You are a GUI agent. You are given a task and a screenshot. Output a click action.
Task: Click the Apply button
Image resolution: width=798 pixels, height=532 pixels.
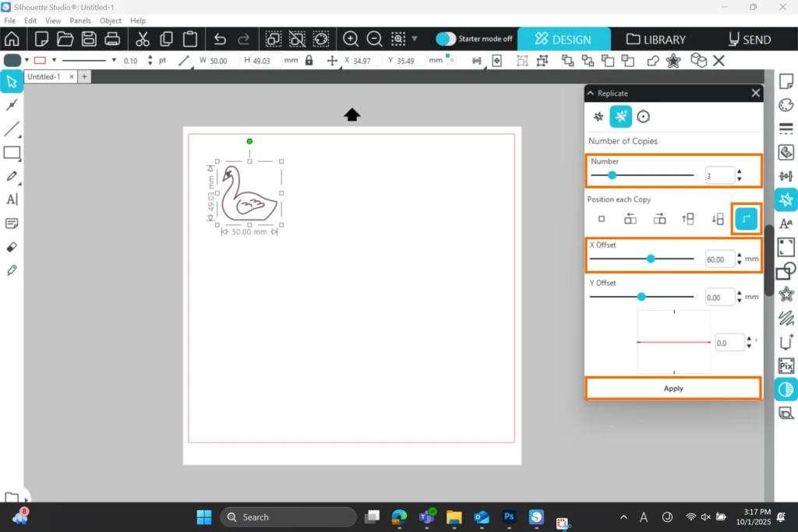[673, 388]
